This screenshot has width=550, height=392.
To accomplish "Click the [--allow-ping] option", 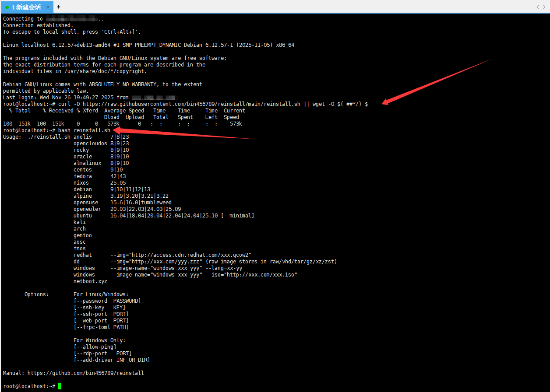I will click(x=95, y=347).
